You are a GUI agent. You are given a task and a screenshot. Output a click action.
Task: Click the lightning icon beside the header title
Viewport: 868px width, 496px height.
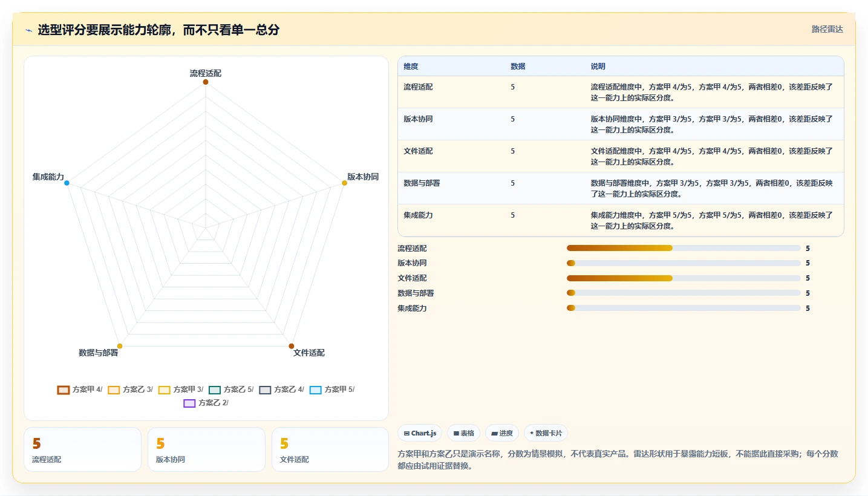pyautogui.click(x=29, y=30)
